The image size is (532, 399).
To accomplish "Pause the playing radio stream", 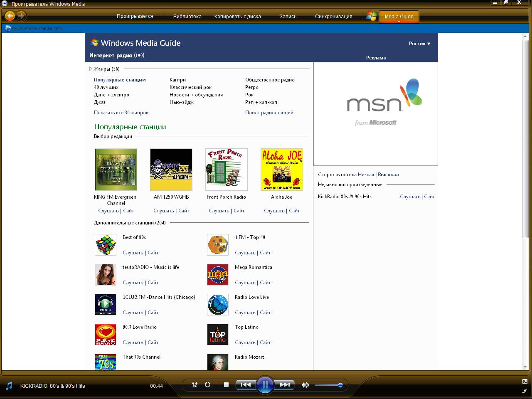I will point(265,385).
